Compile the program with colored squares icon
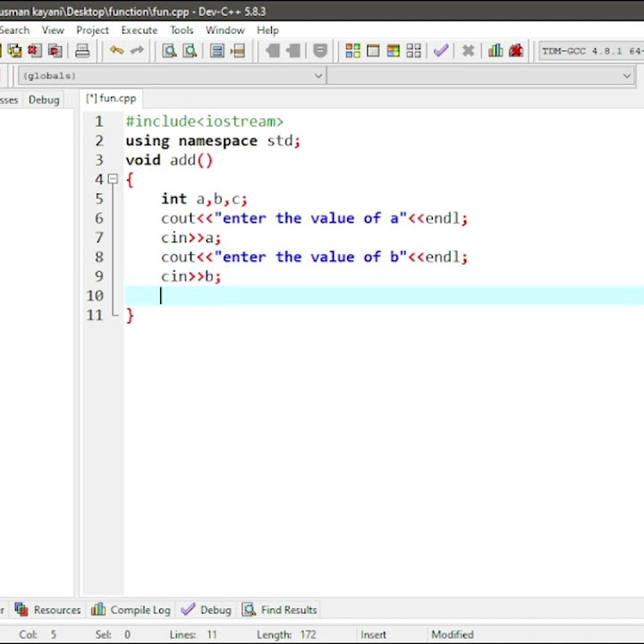Image resolution: width=644 pixels, height=644 pixels. click(352, 51)
